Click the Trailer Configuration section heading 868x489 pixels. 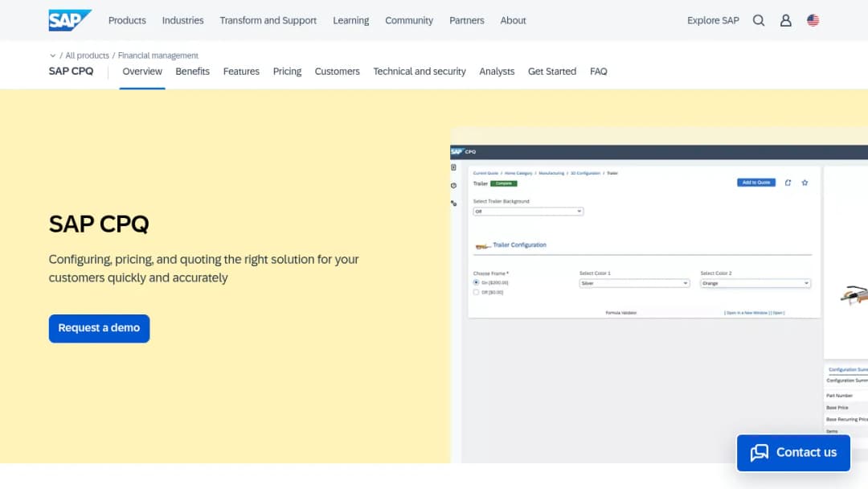pos(519,244)
